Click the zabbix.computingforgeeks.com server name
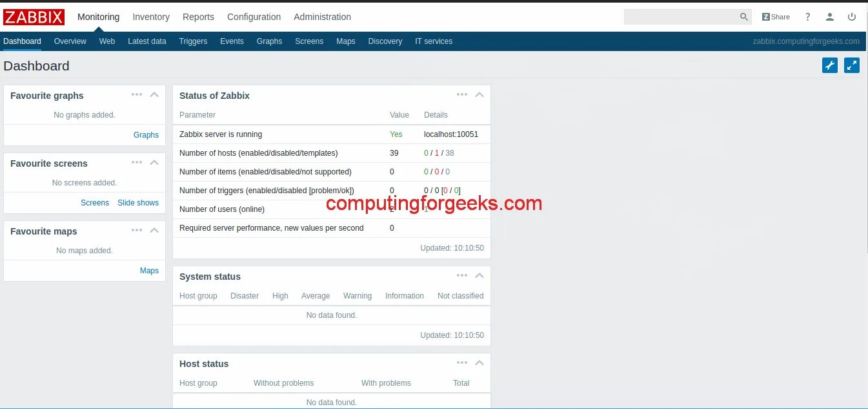 click(x=806, y=41)
